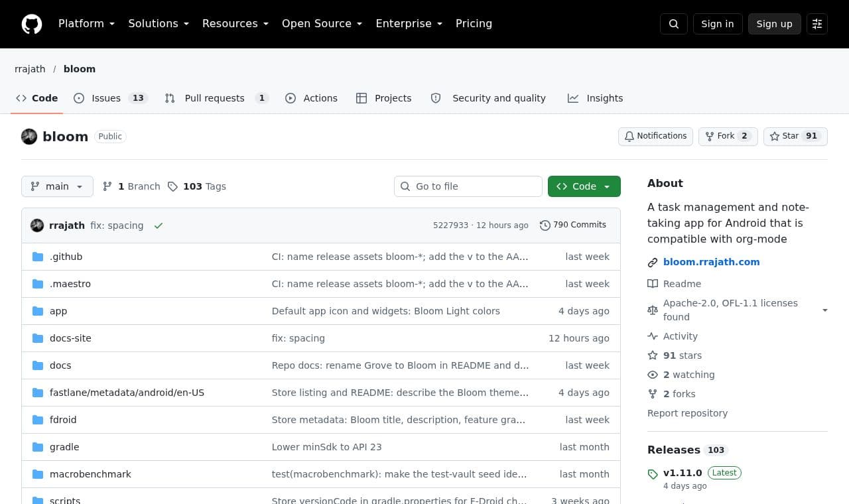Switch to the Insights tab

click(x=595, y=98)
